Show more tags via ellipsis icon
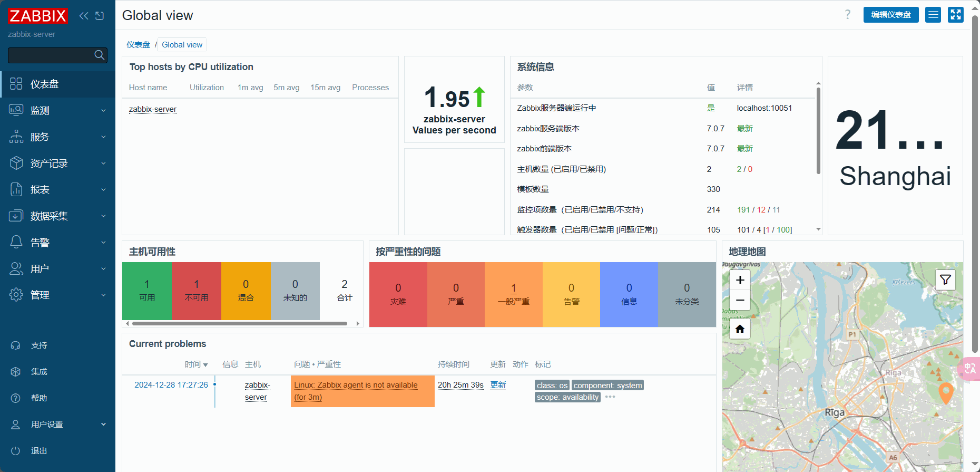 coord(610,397)
